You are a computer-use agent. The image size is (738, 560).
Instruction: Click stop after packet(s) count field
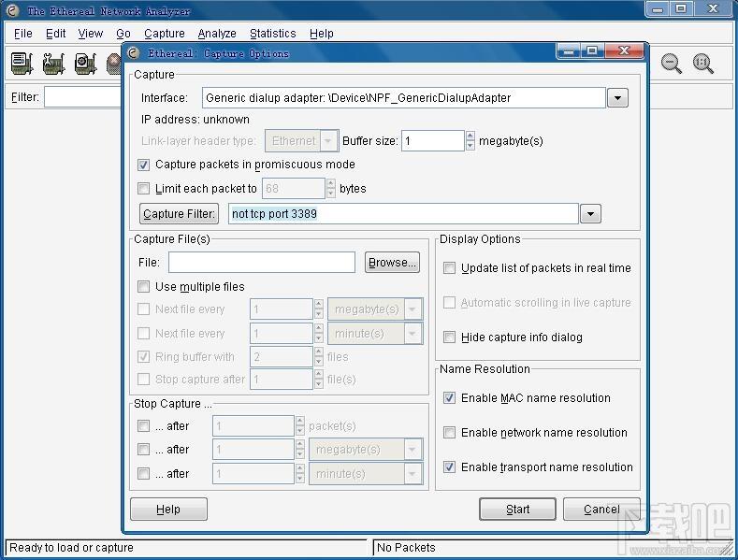253,426
